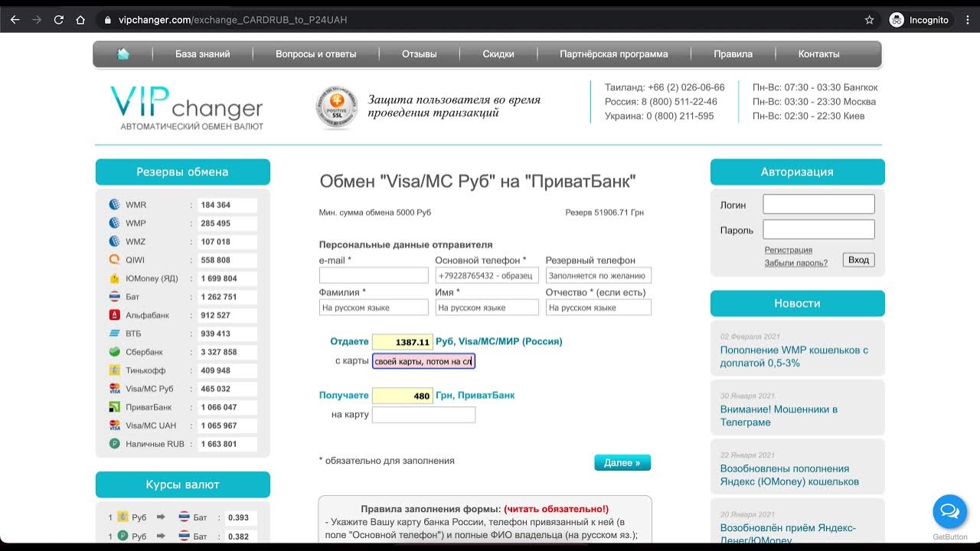Click Россия phone 8 (800) 511-22-46
Viewport: 980px width, 551px height.
coord(661,102)
